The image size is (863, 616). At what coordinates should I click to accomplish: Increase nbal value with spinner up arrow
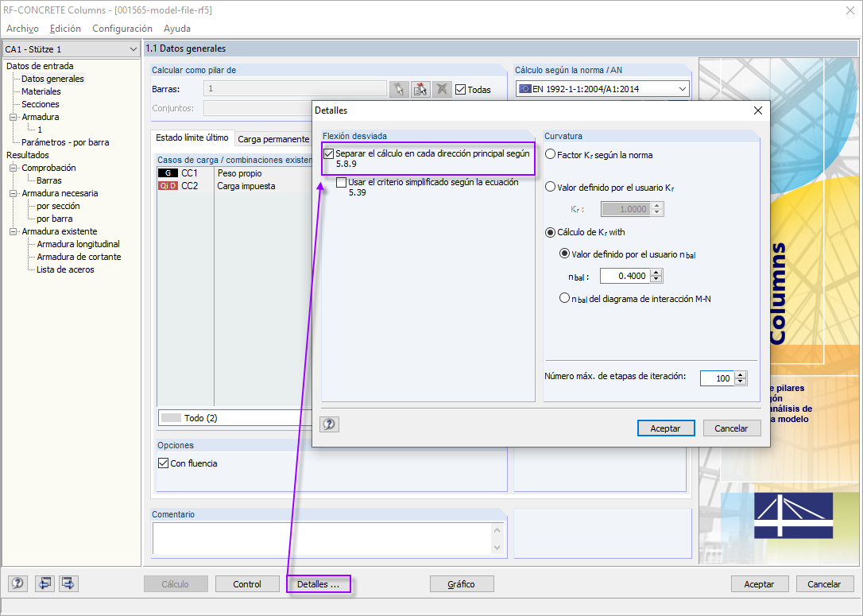point(656,273)
